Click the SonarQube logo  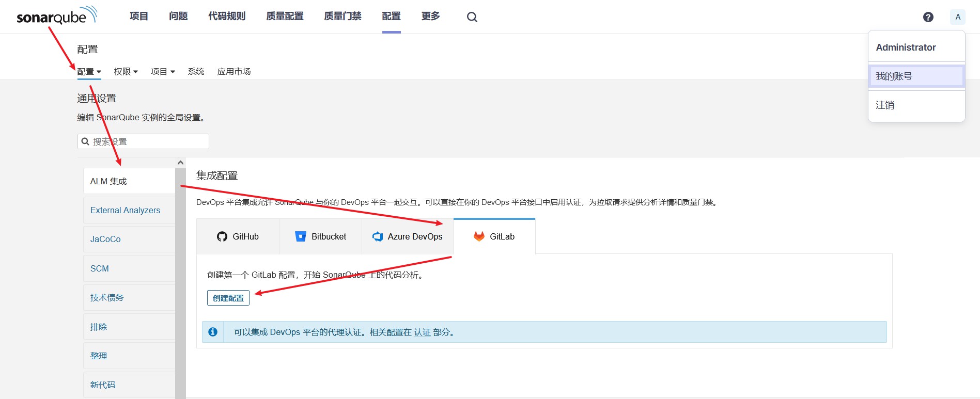57,15
